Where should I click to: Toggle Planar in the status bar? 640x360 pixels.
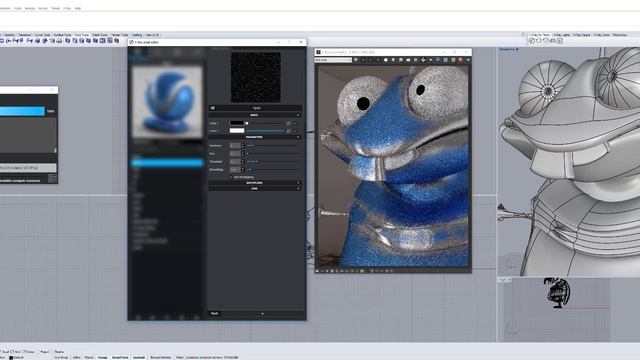[89, 357]
